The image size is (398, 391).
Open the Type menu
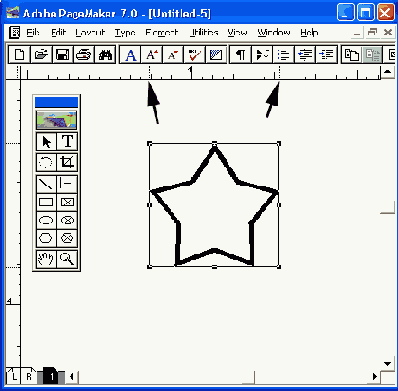point(125,33)
